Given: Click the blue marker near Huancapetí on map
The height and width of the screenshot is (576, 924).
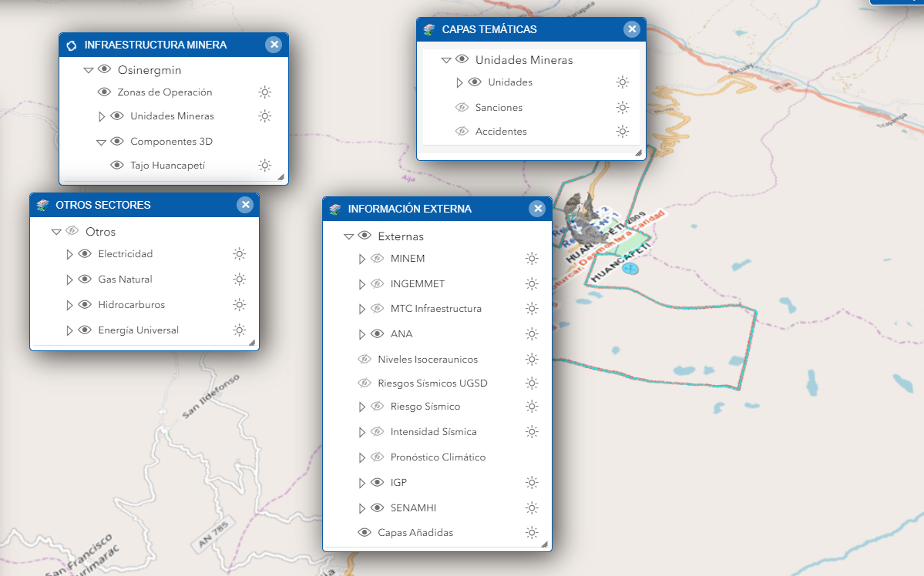Looking at the screenshot, I should tap(630, 269).
